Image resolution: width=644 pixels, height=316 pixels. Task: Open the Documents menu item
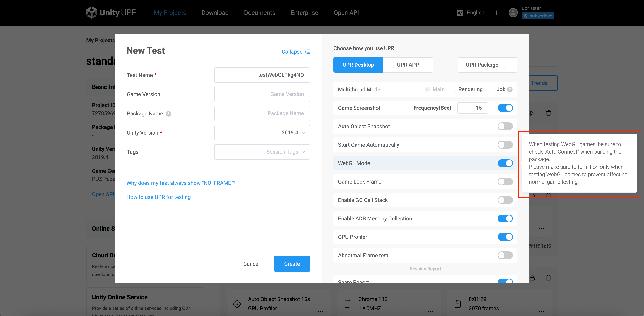pyautogui.click(x=260, y=12)
